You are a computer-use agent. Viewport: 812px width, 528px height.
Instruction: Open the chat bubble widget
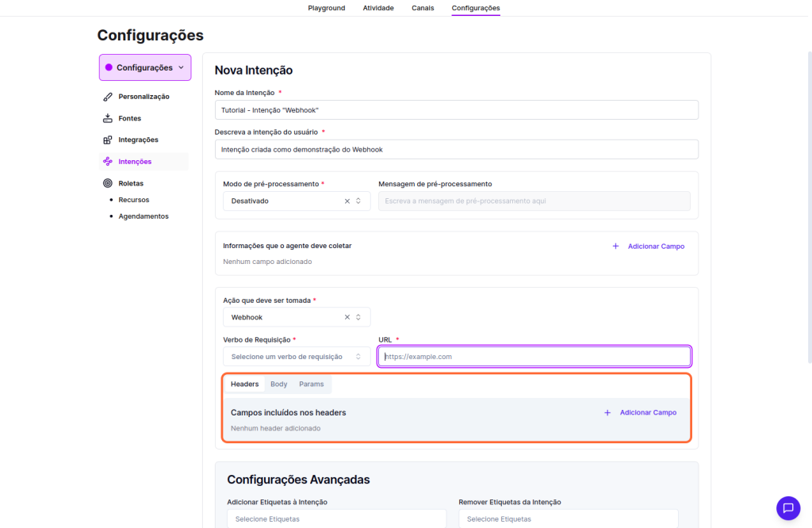point(787,508)
